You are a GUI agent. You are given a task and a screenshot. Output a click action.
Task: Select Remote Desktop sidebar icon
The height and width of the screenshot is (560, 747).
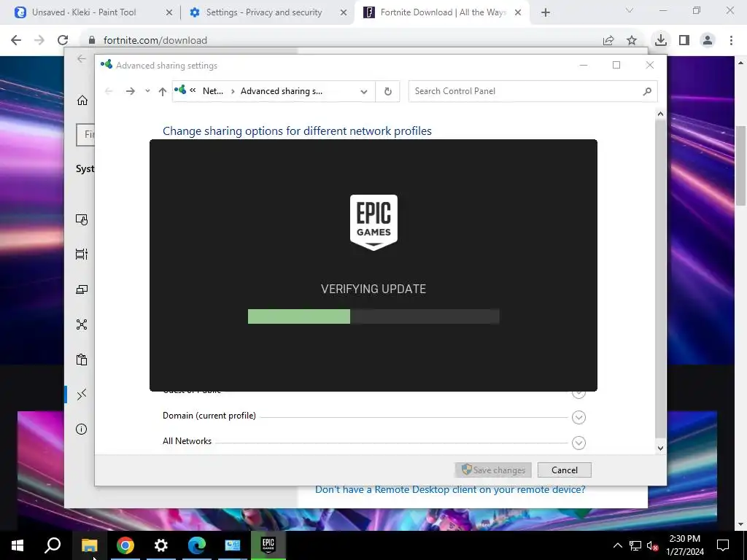pos(82,394)
